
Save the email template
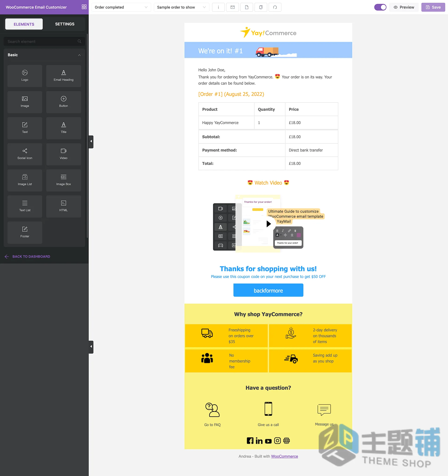433,7
